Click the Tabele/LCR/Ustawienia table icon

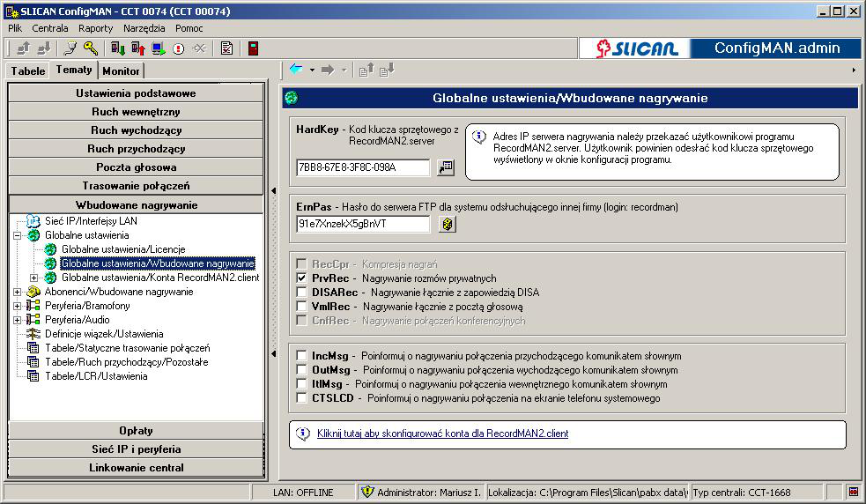coord(33,376)
